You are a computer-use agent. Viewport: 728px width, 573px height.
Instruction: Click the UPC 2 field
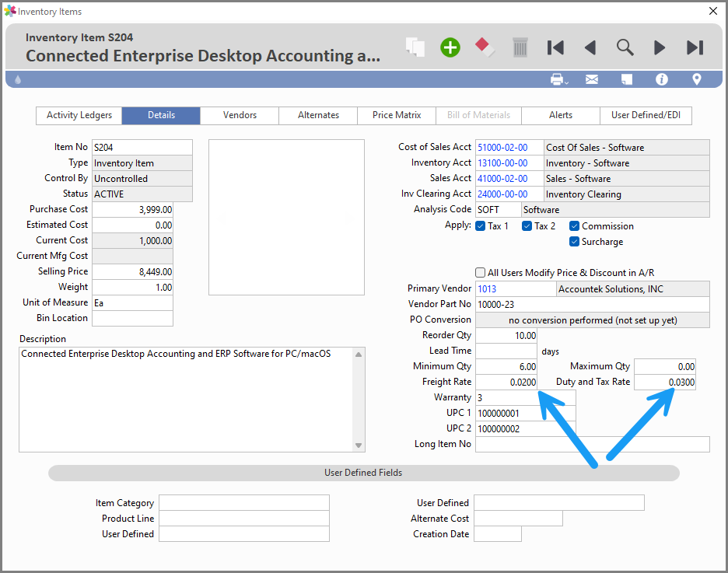click(x=526, y=428)
